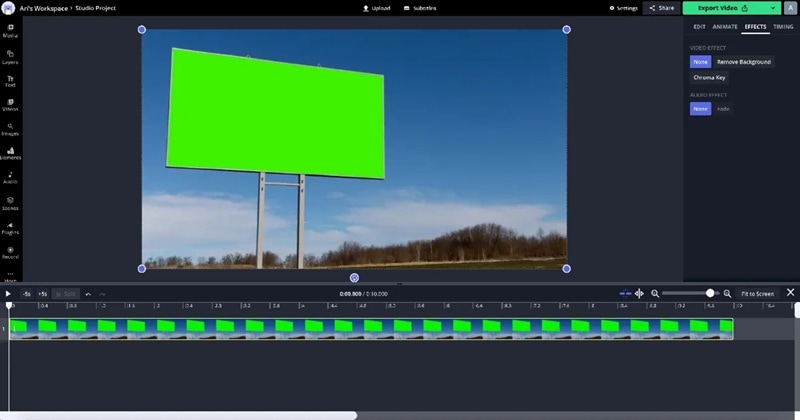Click Fit to Screen button
800x420 pixels.
coord(757,294)
